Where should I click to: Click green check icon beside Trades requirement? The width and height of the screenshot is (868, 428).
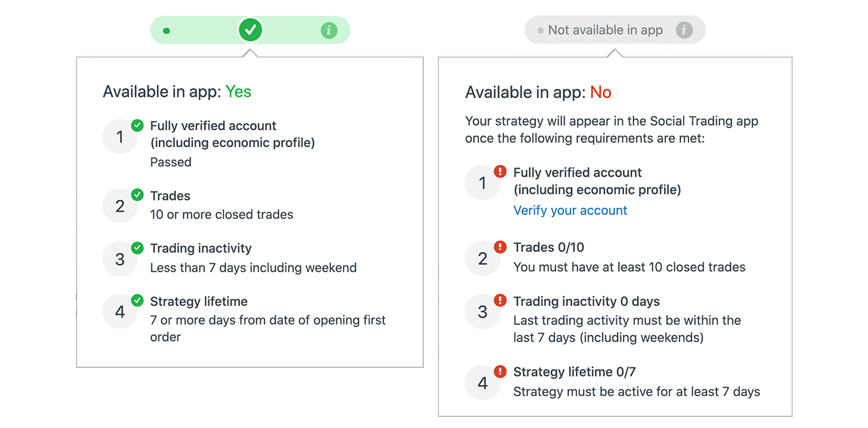tap(138, 196)
